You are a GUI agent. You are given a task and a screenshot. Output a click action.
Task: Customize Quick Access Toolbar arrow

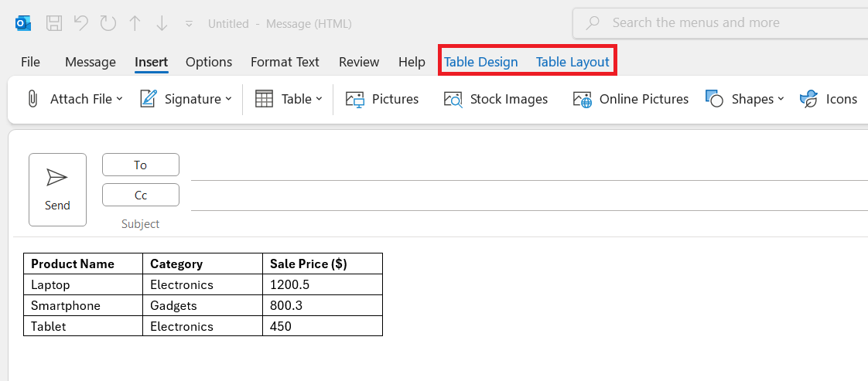[x=190, y=24]
